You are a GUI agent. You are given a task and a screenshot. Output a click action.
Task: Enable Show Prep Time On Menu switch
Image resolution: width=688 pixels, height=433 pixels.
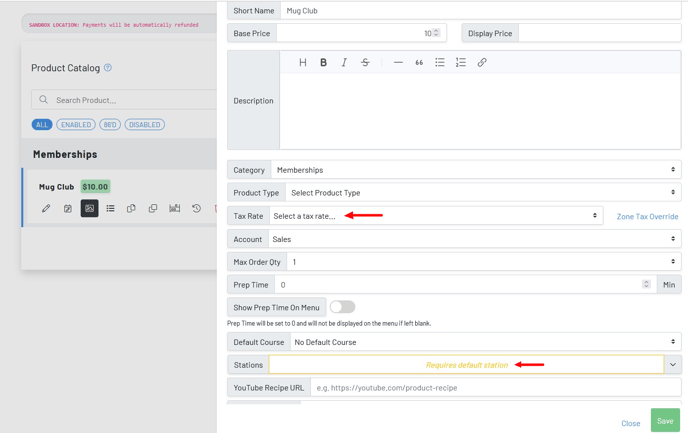[x=342, y=307]
